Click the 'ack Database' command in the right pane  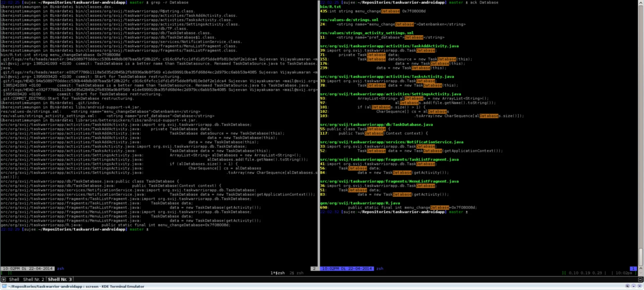click(x=484, y=2)
